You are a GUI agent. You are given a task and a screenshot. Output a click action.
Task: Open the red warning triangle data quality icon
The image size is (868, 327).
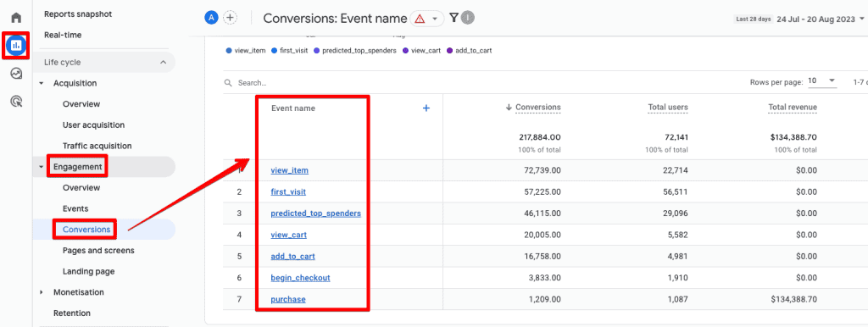(420, 19)
